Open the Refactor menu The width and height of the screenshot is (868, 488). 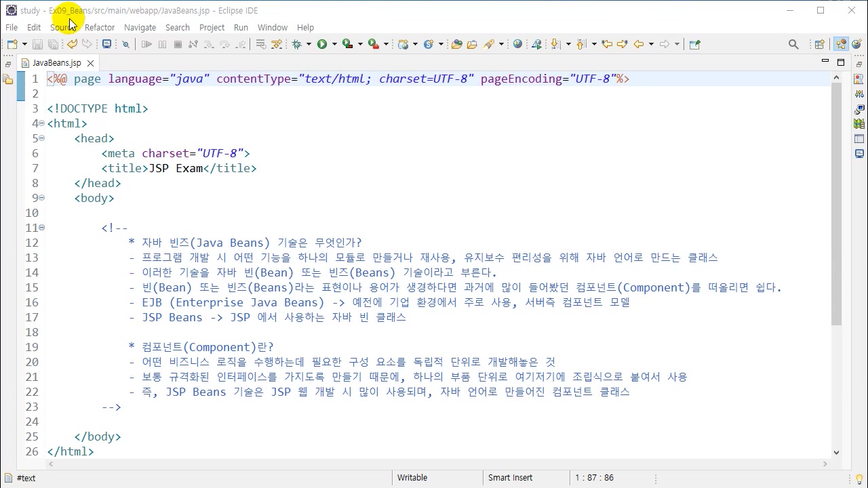click(x=100, y=27)
